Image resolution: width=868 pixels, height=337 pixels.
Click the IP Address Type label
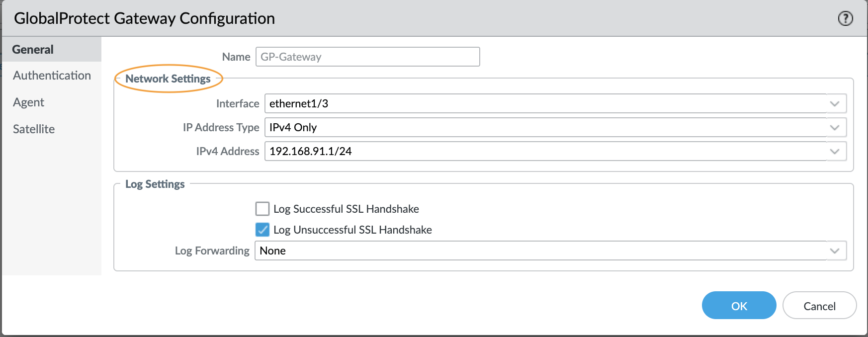(x=221, y=127)
